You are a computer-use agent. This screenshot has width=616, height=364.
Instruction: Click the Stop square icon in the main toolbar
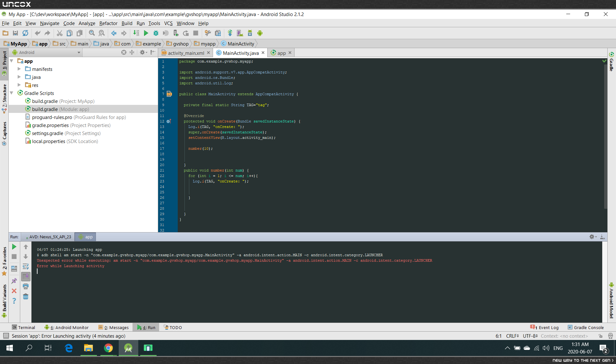tap(196, 33)
